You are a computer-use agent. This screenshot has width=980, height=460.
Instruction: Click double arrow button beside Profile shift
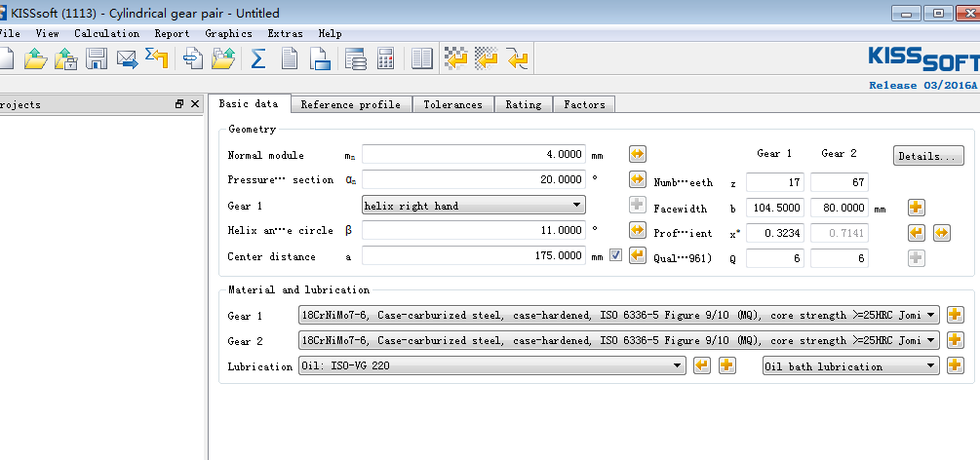pyautogui.click(x=942, y=233)
